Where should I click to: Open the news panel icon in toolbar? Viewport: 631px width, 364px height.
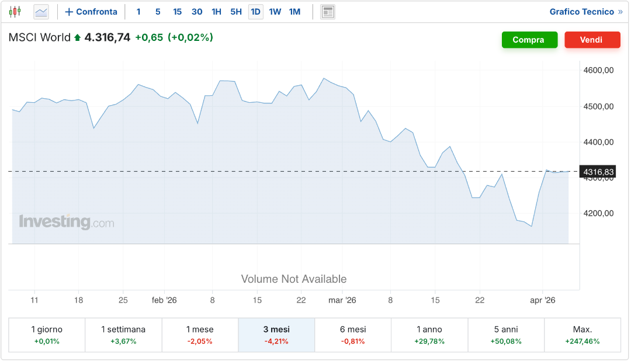328,12
